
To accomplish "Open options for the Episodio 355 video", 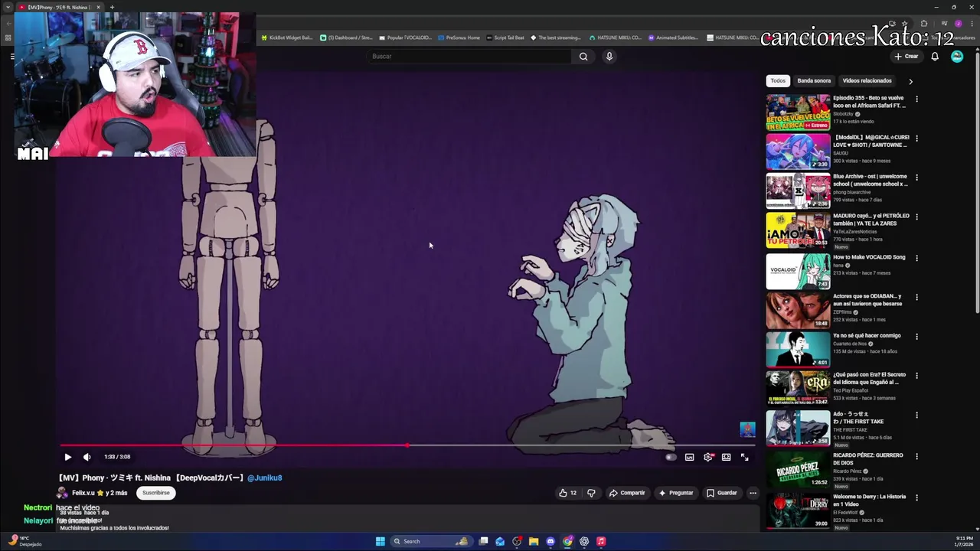I will [x=916, y=99].
